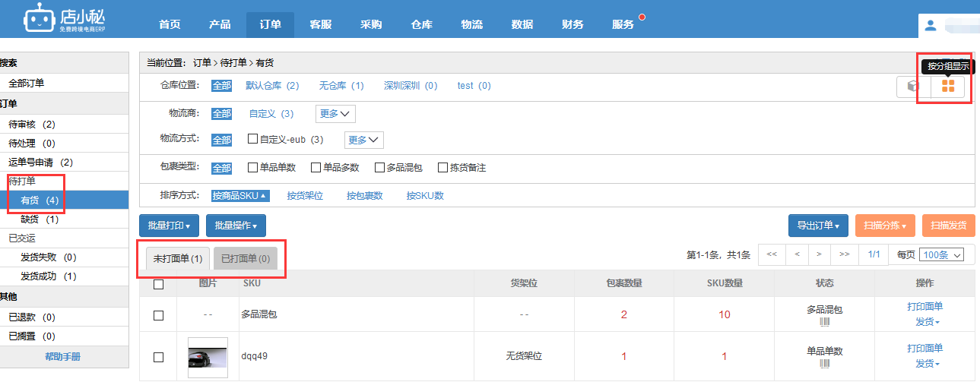The width and height of the screenshot is (980, 382).
Task: Switch to grouped display view icon
Action: [x=947, y=87]
